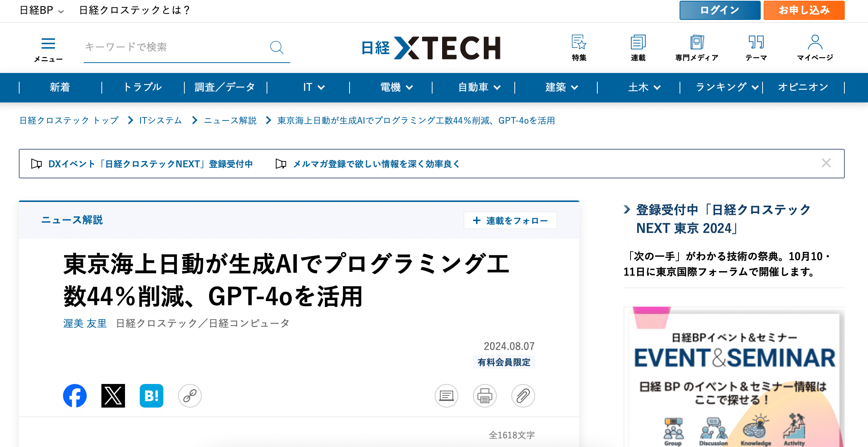Open the 特集 icon in header

pos(579,48)
